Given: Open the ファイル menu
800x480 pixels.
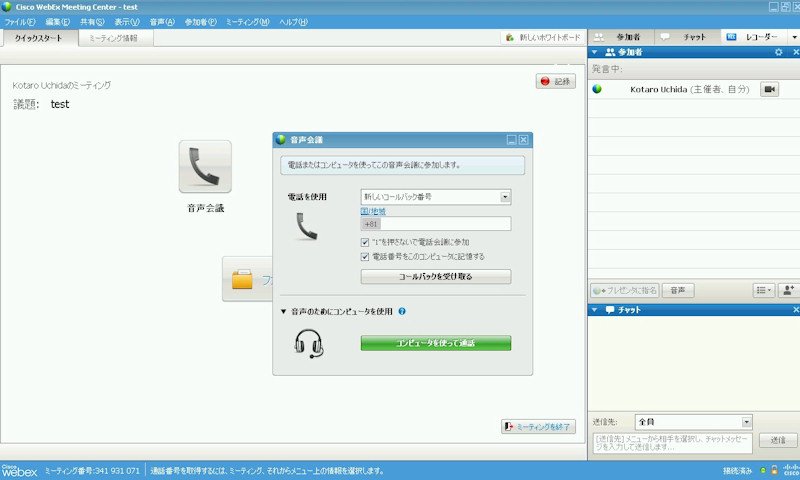Looking at the screenshot, I should [19, 22].
